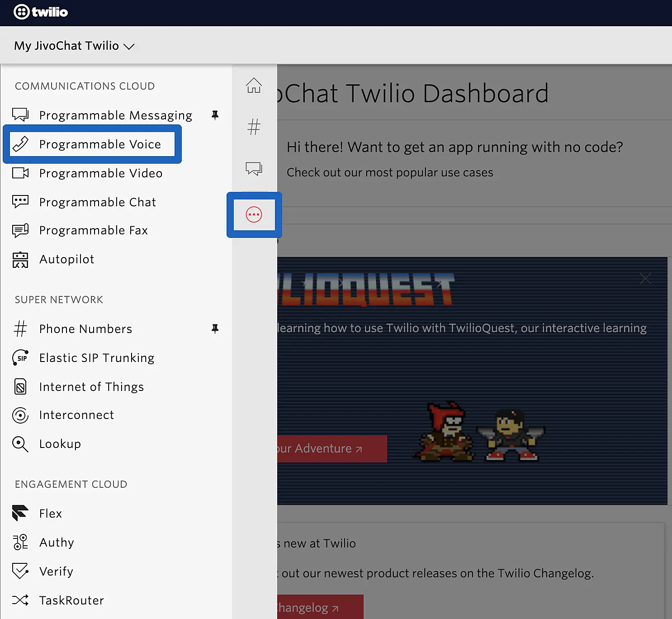This screenshot has width=672, height=619.
Task: Open the Flex product page
Action: tap(50, 514)
